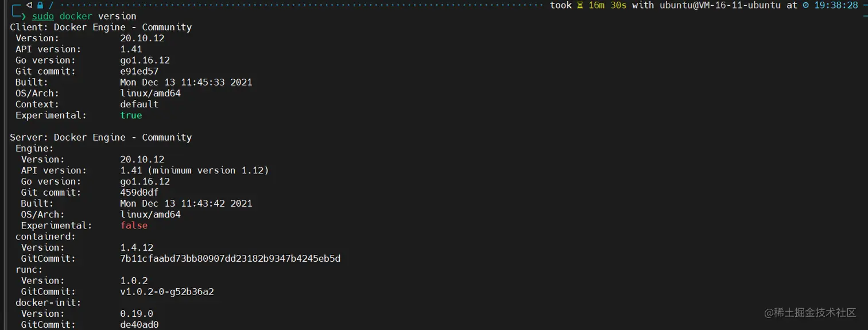Click the server Git commit 459d0df
Screen dimensions: 868x330
pos(139,192)
